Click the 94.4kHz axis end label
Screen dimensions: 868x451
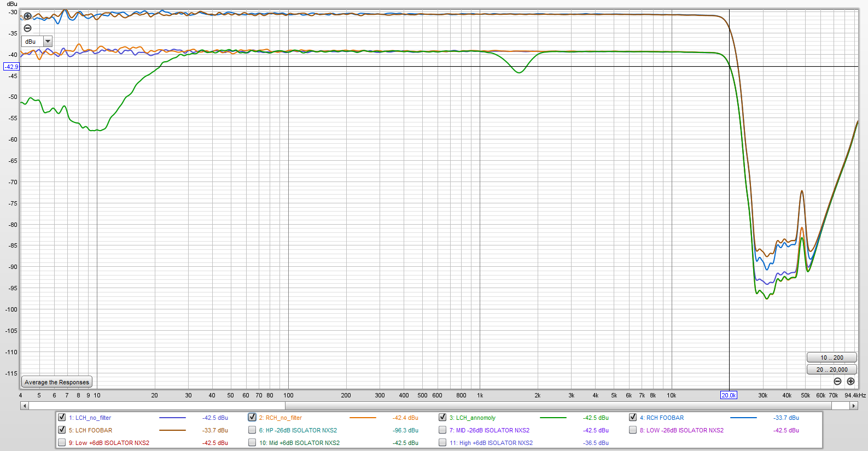tap(855, 395)
